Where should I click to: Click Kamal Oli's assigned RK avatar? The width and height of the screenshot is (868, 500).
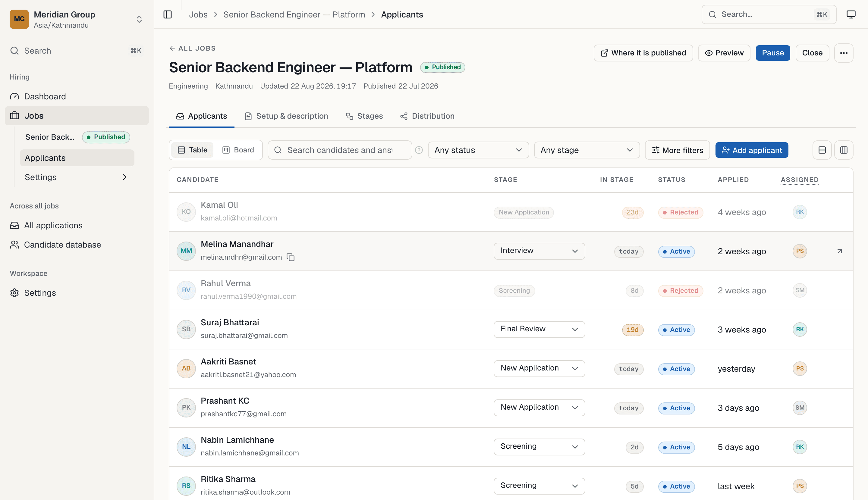[x=800, y=212]
